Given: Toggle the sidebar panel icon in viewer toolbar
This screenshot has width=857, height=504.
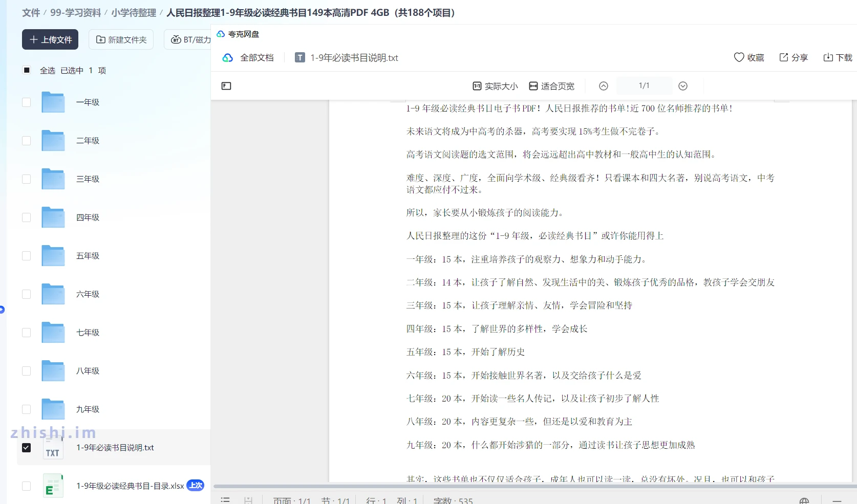Looking at the screenshot, I should 226,86.
